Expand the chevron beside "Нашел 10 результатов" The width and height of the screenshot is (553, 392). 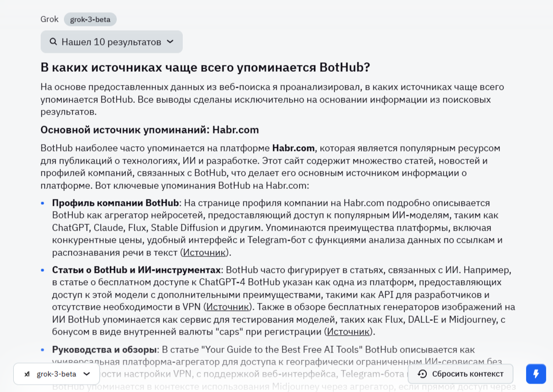tap(170, 42)
